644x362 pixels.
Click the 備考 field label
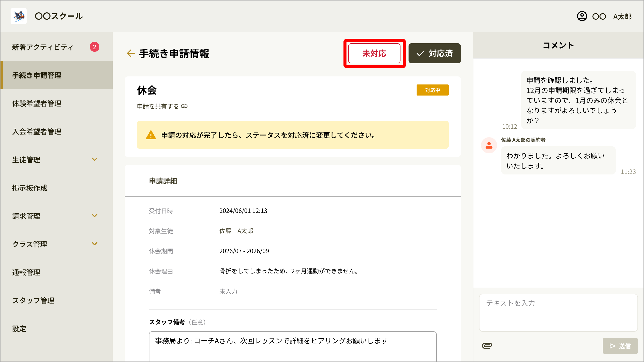[x=155, y=291]
